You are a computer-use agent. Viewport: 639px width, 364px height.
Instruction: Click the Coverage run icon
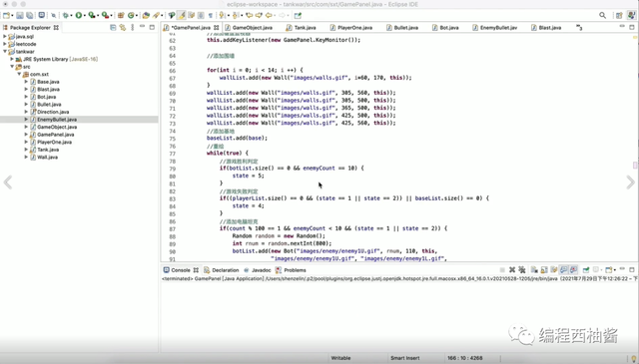coord(91,16)
